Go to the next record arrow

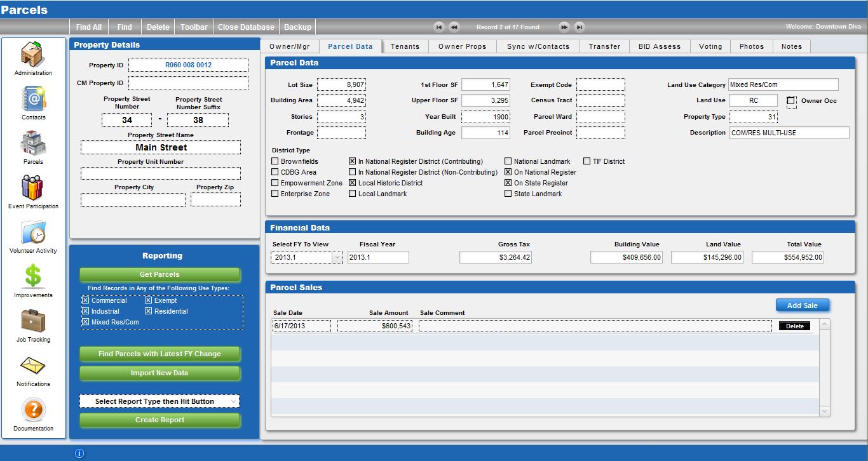click(564, 27)
